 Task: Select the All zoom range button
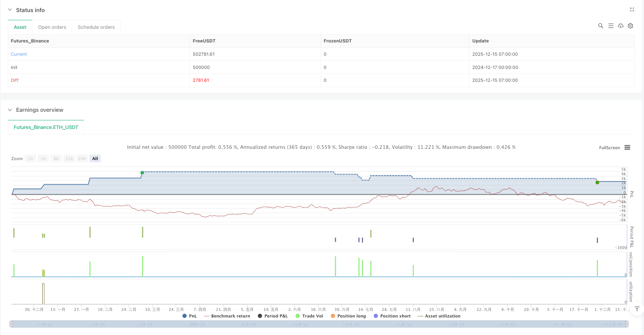[95, 159]
